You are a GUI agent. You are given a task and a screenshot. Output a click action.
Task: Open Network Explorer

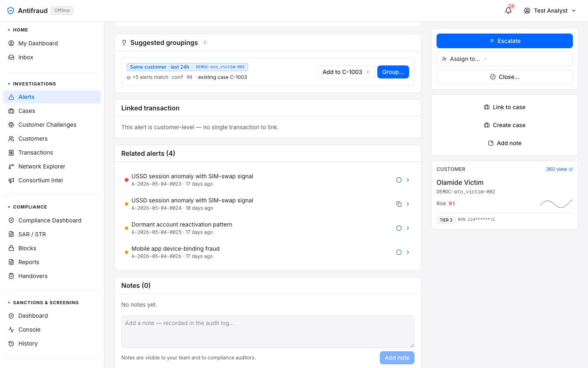tap(52, 166)
